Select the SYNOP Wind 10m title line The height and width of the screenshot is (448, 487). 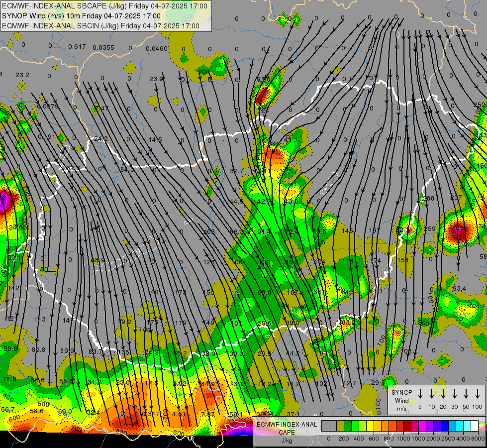tap(81, 16)
